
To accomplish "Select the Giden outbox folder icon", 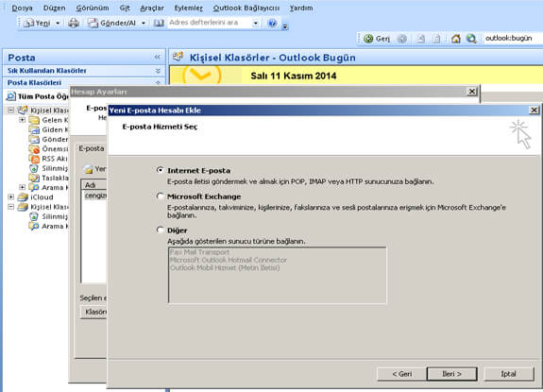I will [x=34, y=129].
